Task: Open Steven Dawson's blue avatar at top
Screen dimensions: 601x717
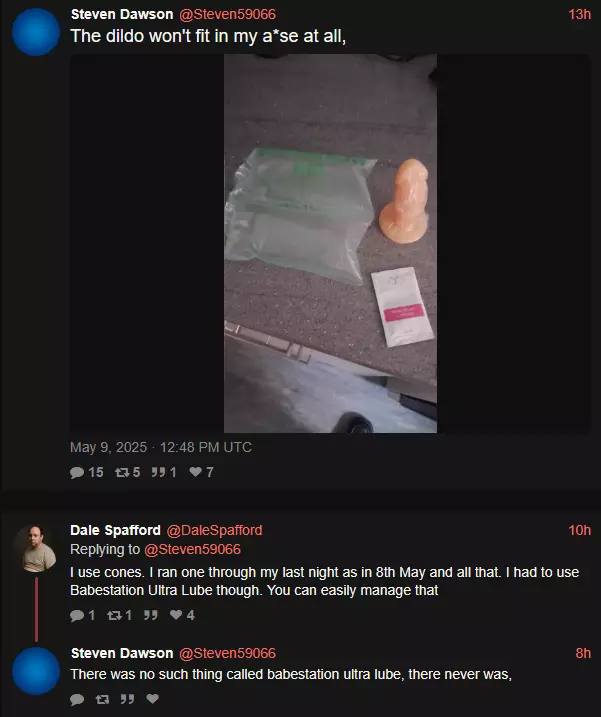Action: point(36,32)
